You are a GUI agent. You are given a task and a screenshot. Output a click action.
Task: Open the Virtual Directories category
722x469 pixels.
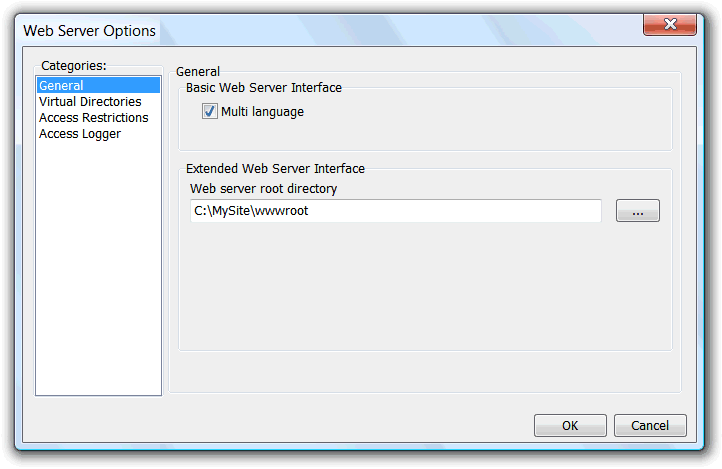tap(90, 102)
